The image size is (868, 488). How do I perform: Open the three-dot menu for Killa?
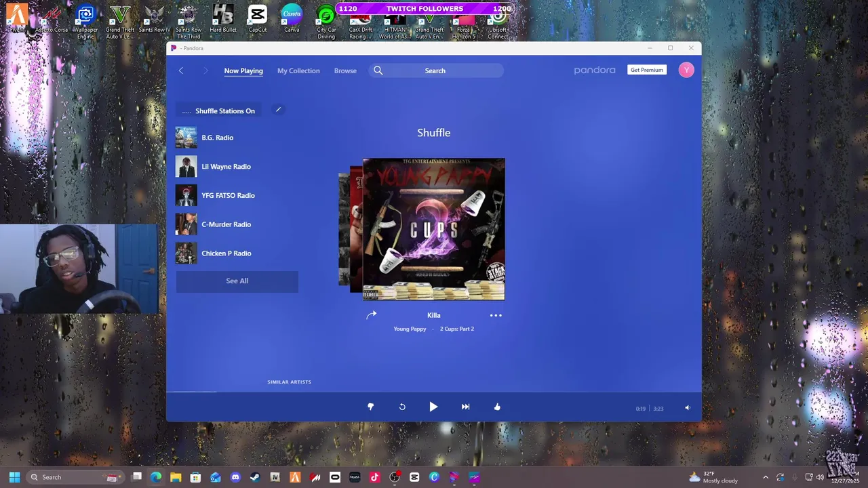[496, 315]
